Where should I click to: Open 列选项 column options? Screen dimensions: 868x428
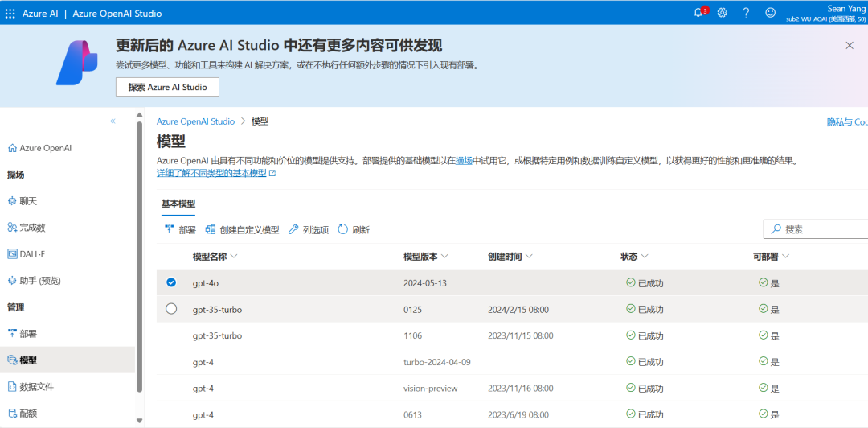click(x=309, y=229)
